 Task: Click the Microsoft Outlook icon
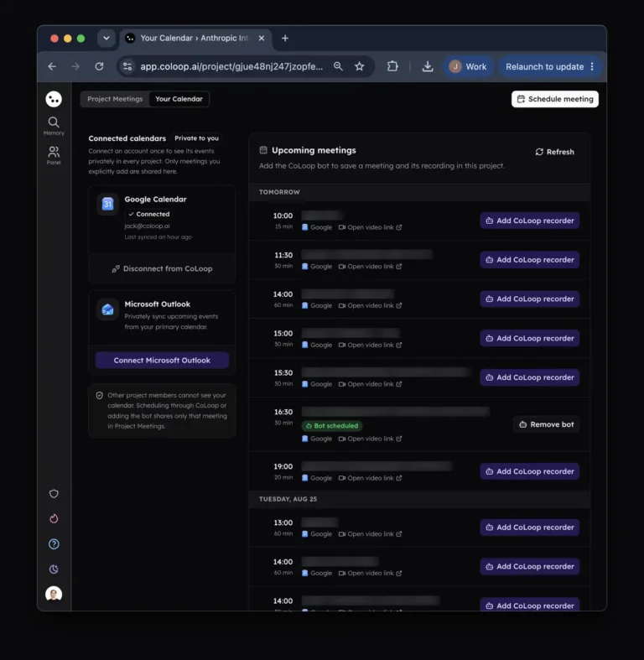(108, 309)
